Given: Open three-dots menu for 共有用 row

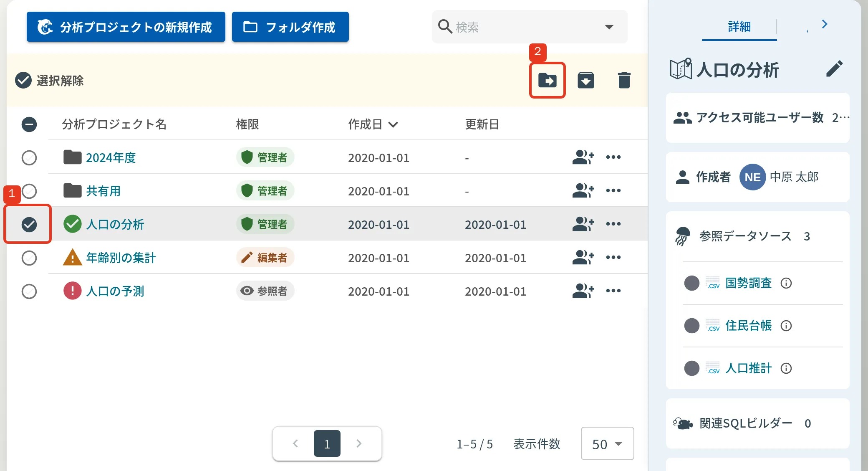Looking at the screenshot, I should click(x=613, y=191).
